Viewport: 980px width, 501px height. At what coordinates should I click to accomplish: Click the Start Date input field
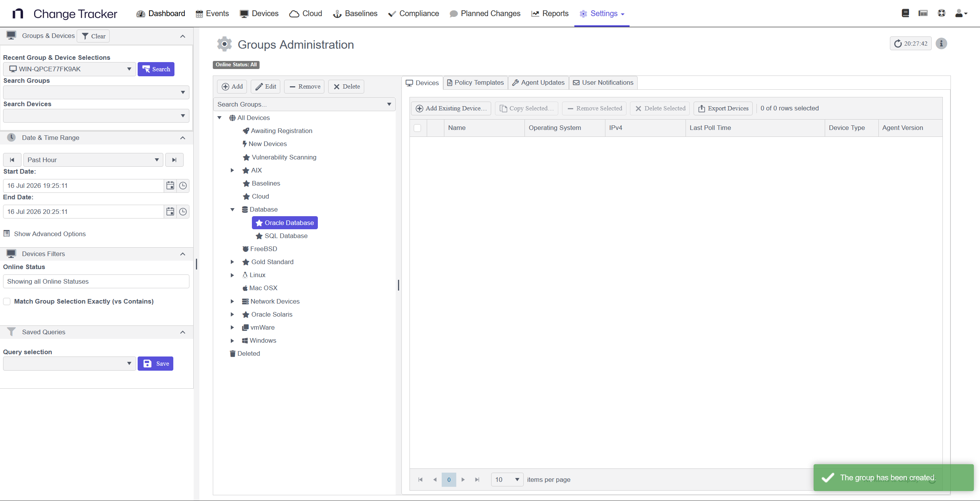pyautogui.click(x=84, y=186)
